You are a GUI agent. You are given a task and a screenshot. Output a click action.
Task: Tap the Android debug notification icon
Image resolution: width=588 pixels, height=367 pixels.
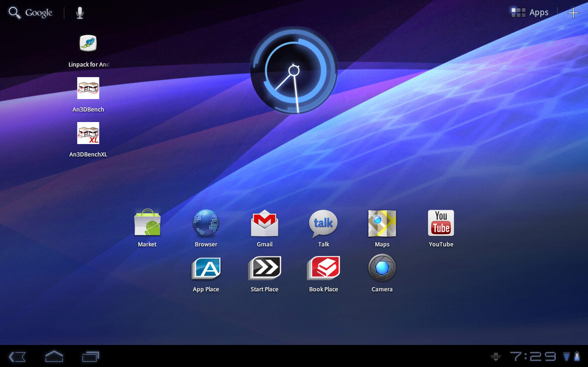coord(496,356)
